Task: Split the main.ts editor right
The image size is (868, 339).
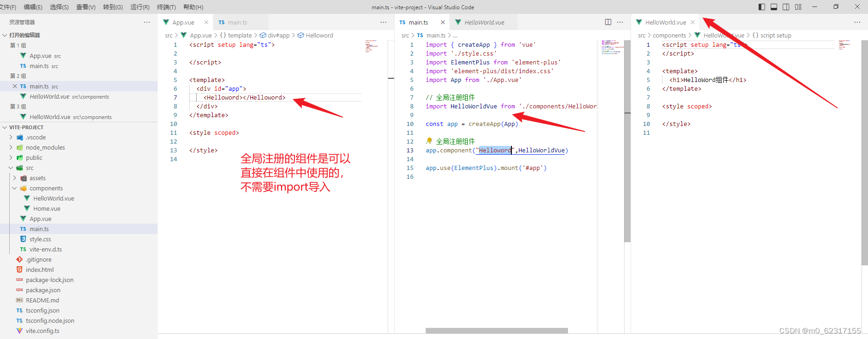Action: pyautogui.click(x=608, y=22)
